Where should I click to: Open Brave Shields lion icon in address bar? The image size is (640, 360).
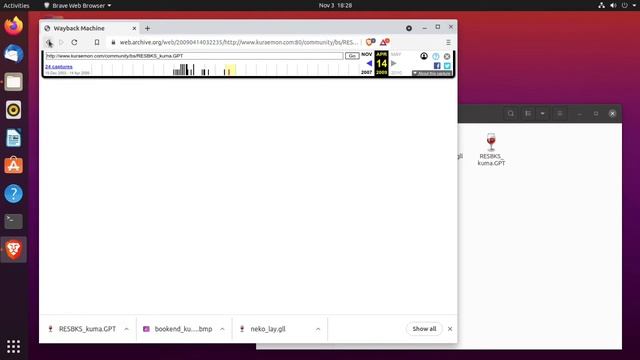point(370,42)
